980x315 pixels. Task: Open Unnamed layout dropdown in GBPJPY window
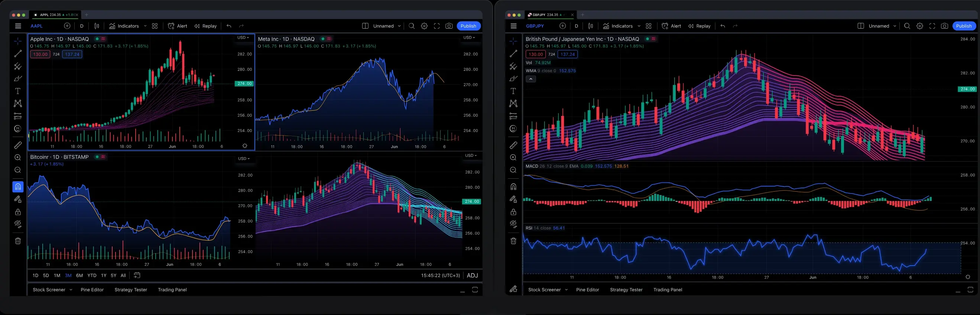click(x=882, y=26)
